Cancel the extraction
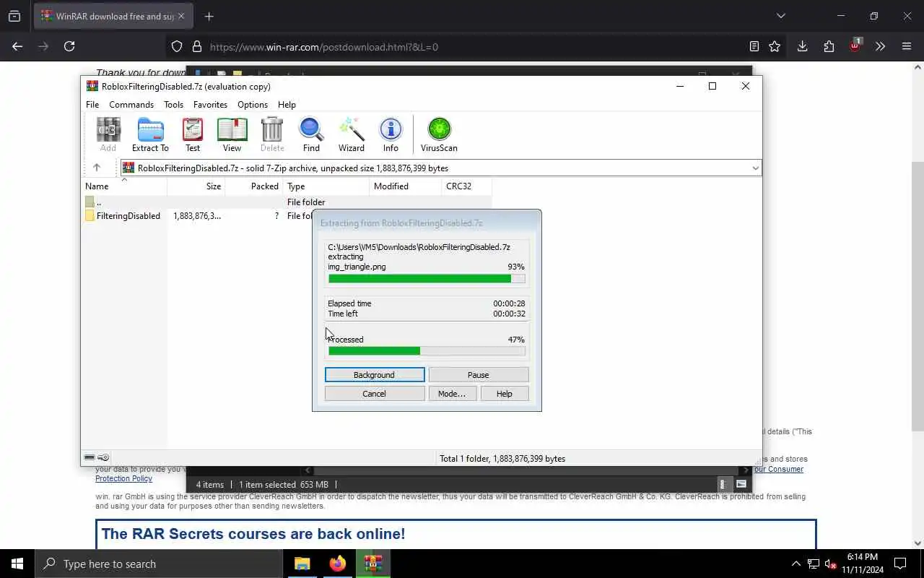 click(375, 394)
